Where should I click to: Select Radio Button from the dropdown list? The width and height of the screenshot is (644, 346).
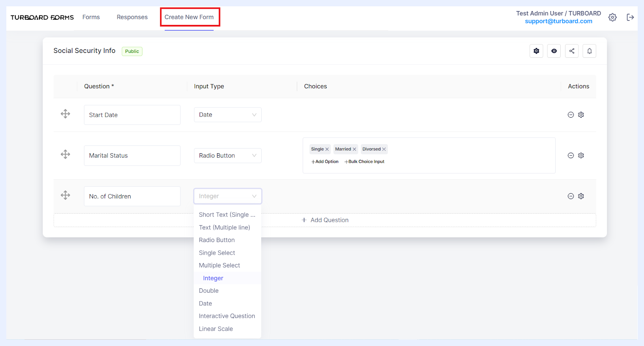[x=227, y=240]
